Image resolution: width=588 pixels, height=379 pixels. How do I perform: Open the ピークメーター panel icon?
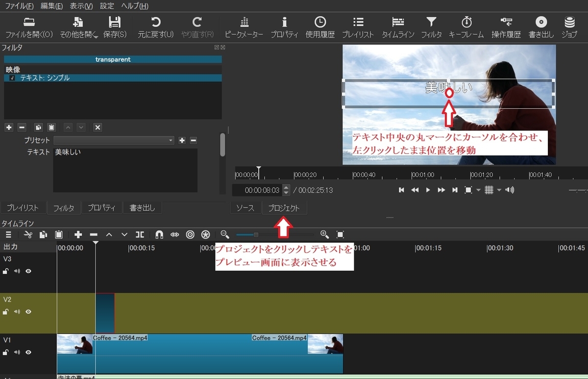(x=244, y=27)
